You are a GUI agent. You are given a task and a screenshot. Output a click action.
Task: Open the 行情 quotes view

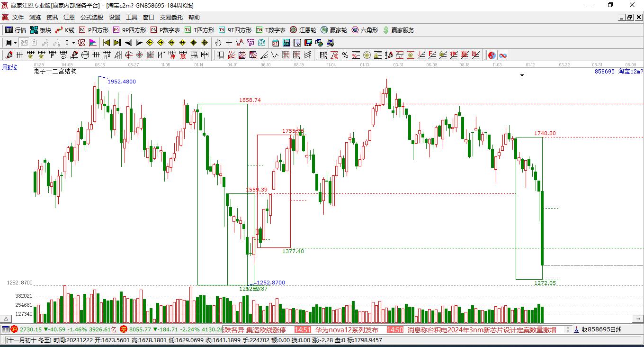(15, 30)
